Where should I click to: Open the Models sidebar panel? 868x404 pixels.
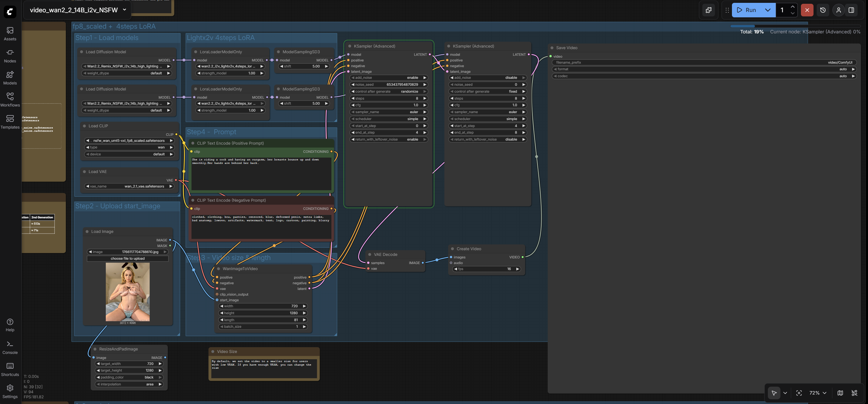click(10, 78)
